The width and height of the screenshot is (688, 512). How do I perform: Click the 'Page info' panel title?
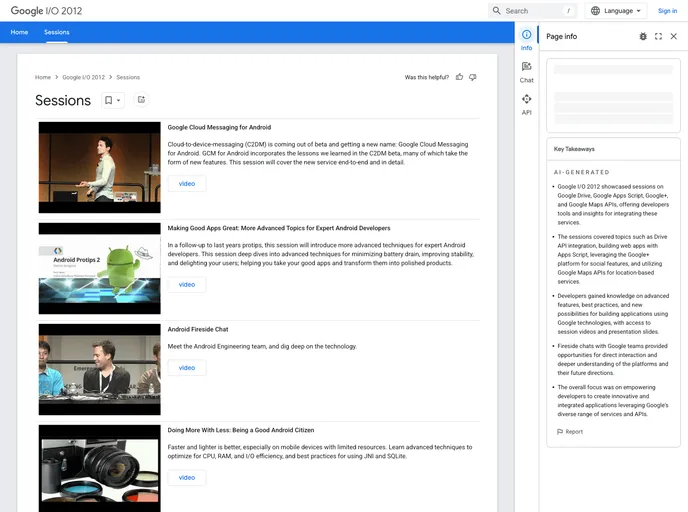(561, 36)
